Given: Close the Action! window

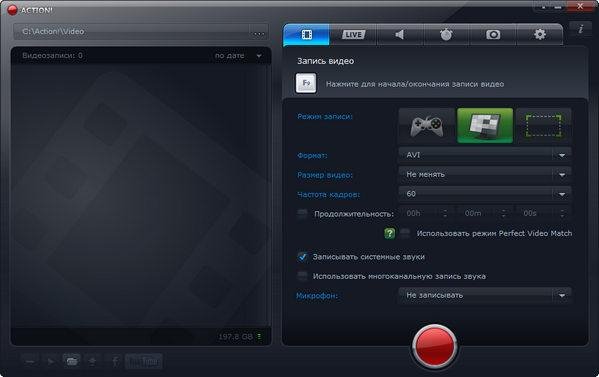Looking at the screenshot, I should tap(580, 6).
